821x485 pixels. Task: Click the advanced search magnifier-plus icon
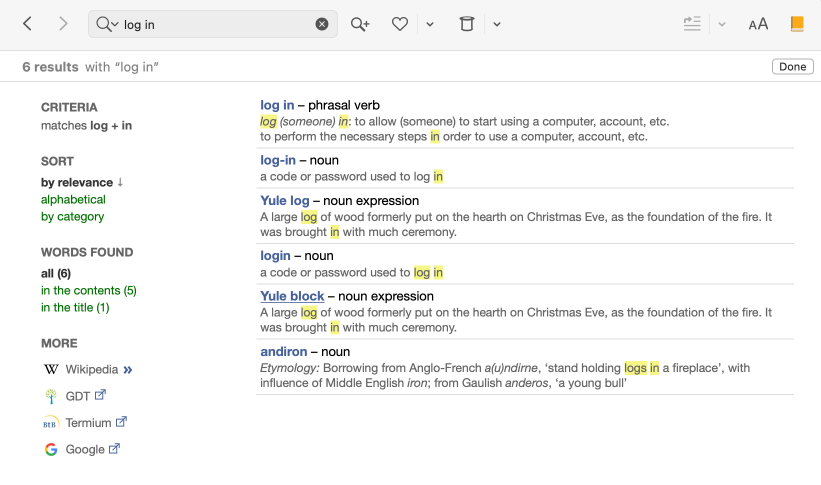point(360,24)
